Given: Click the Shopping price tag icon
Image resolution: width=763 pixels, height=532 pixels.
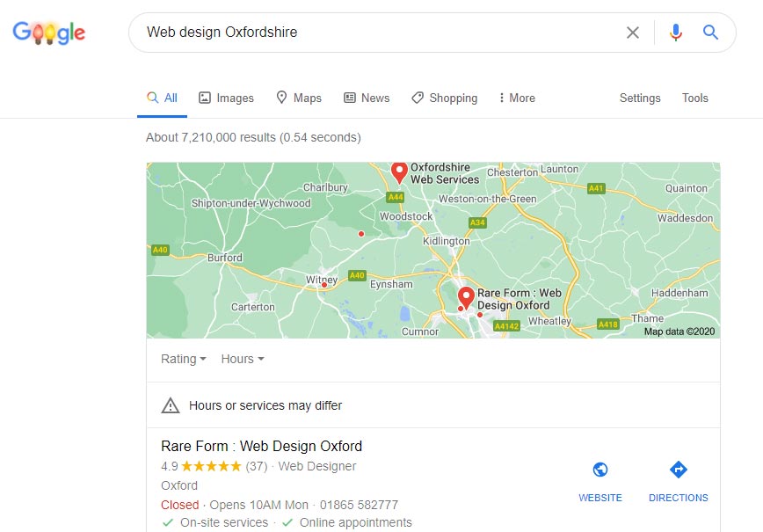Looking at the screenshot, I should click(x=416, y=98).
